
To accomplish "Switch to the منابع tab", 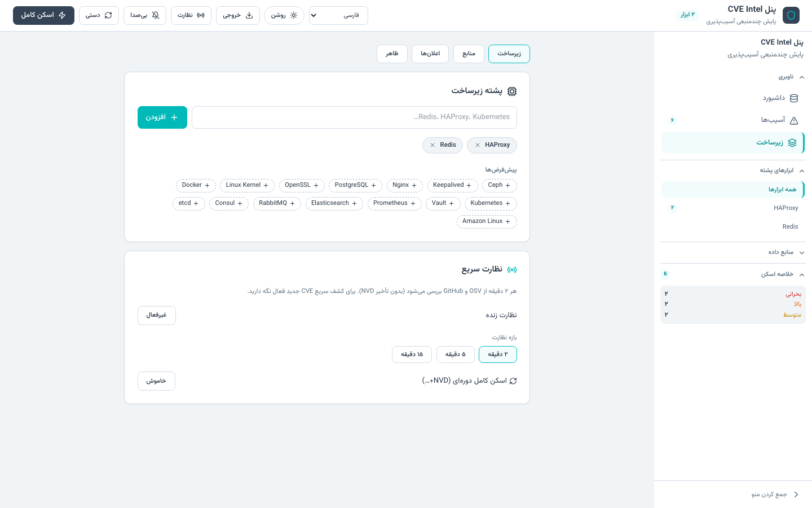I will pyautogui.click(x=469, y=54).
